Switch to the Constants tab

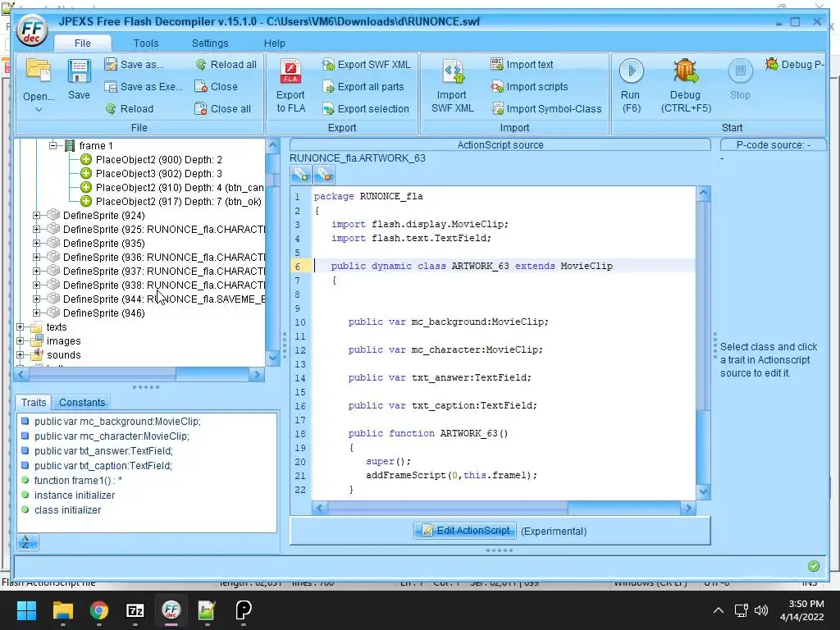click(x=82, y=402)
